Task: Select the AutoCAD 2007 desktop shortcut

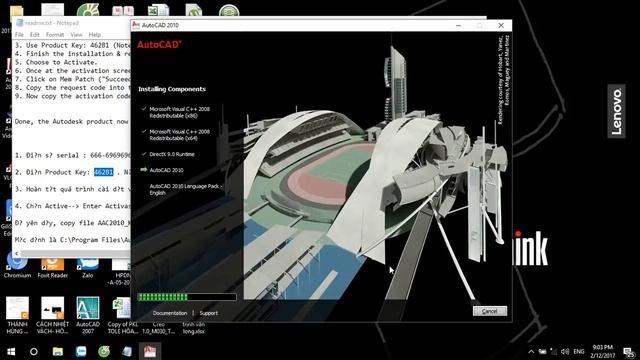Action: point(88,315)
